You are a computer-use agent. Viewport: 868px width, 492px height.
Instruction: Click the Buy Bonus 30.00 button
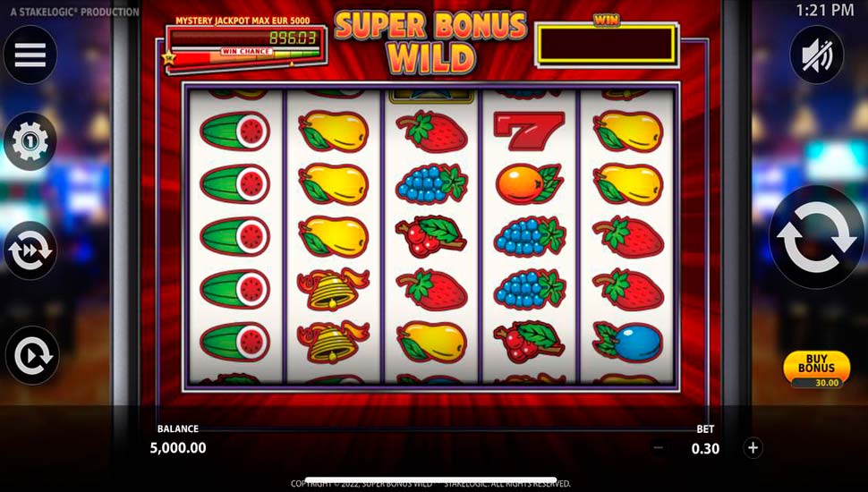pyautogui.click(x=816, y=369)
